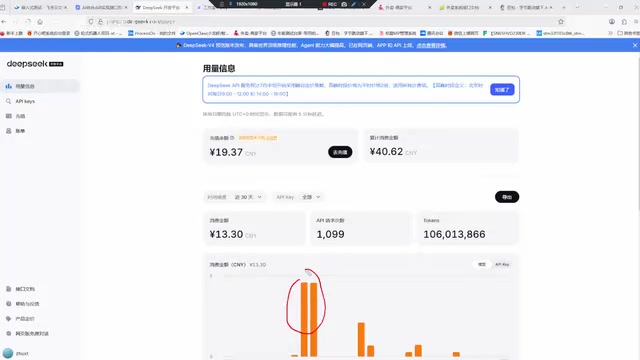
Task: Dismiss the blue DeepSeek-V4 announcement banner
Action: (635, 45)
